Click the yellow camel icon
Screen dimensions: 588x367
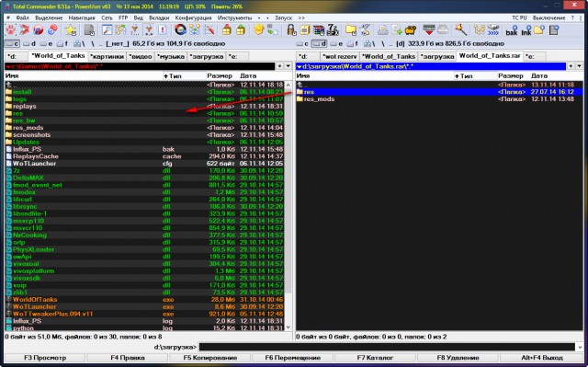(x=411, y=30)
